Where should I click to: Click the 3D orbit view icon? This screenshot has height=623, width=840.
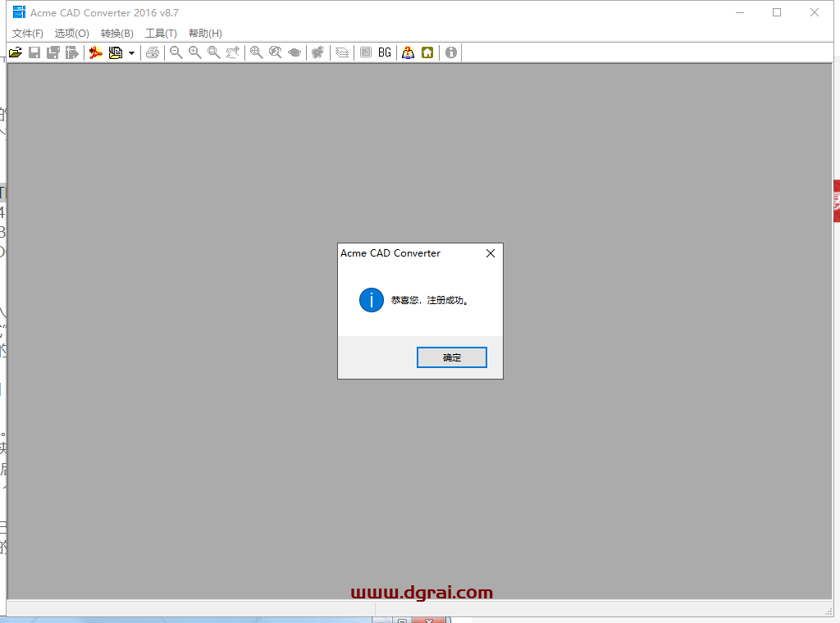click(294, 52)
